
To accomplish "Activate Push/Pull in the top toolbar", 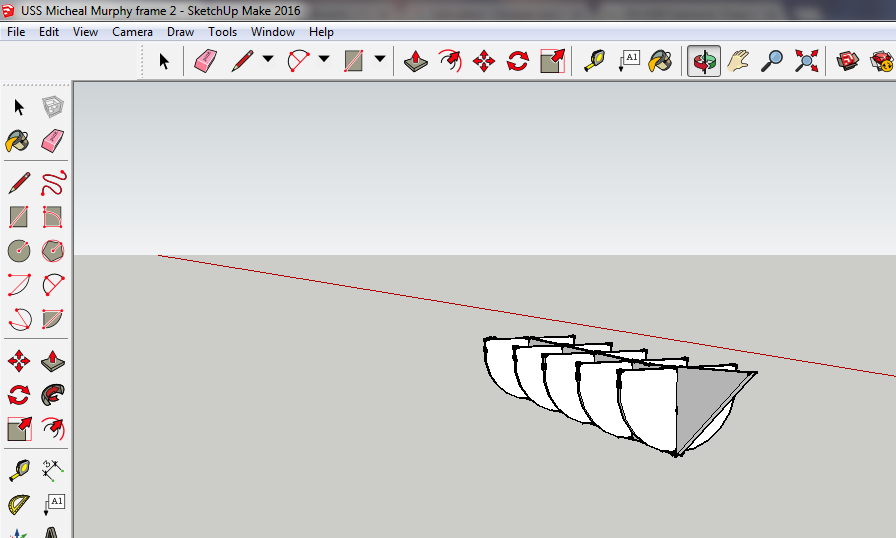I will click(x=415, y=61).
